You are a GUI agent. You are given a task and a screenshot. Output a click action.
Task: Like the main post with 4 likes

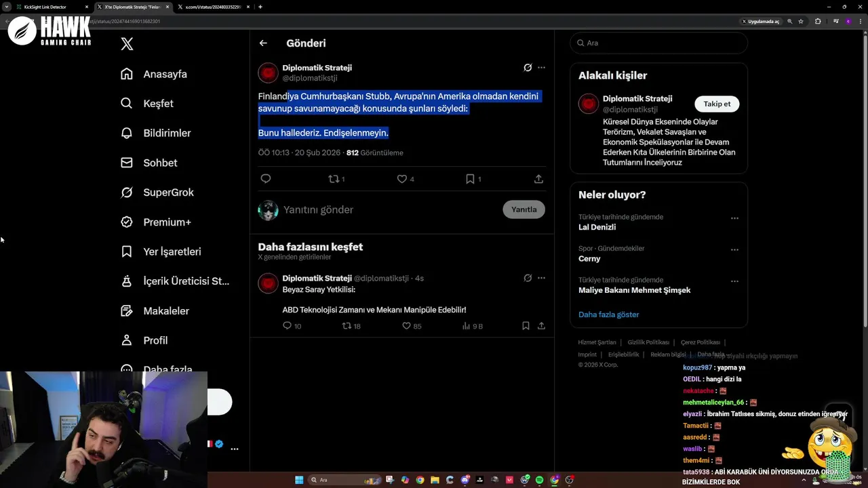tap(406, 179)
